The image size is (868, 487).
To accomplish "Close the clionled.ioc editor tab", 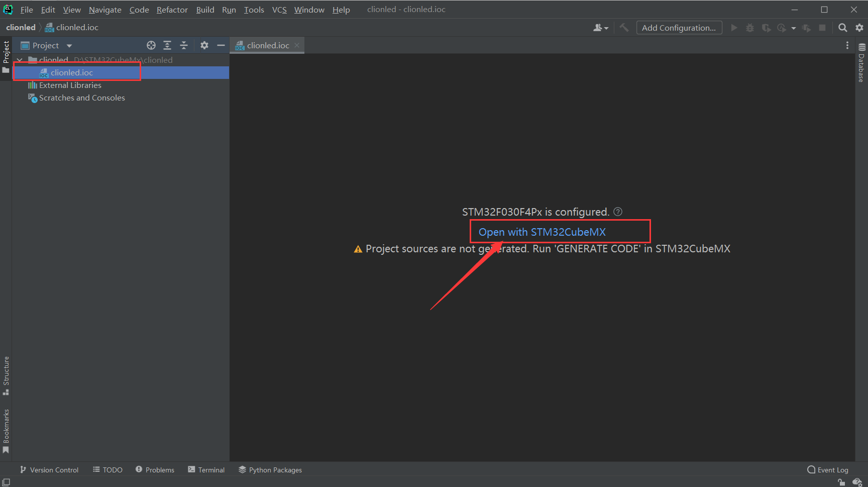I will [x=297, y=45].
